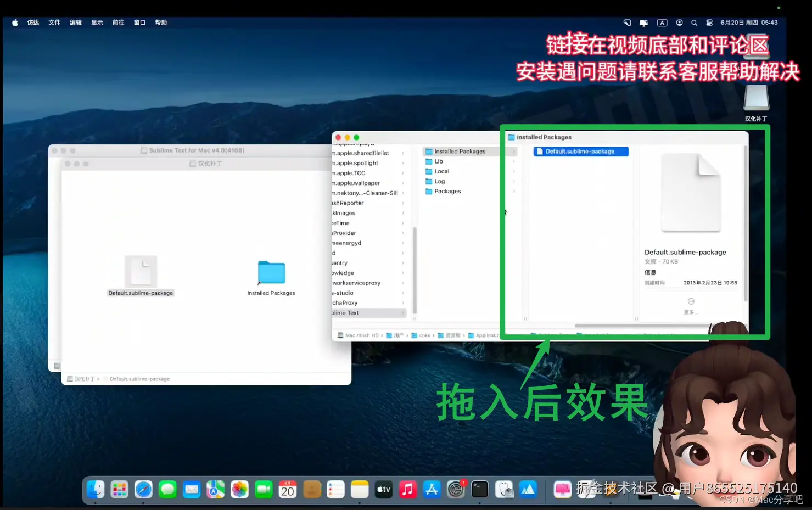Open the Apple menu
Image resolution: width=812 pixels, height=510 pixels.
(15, 23)
